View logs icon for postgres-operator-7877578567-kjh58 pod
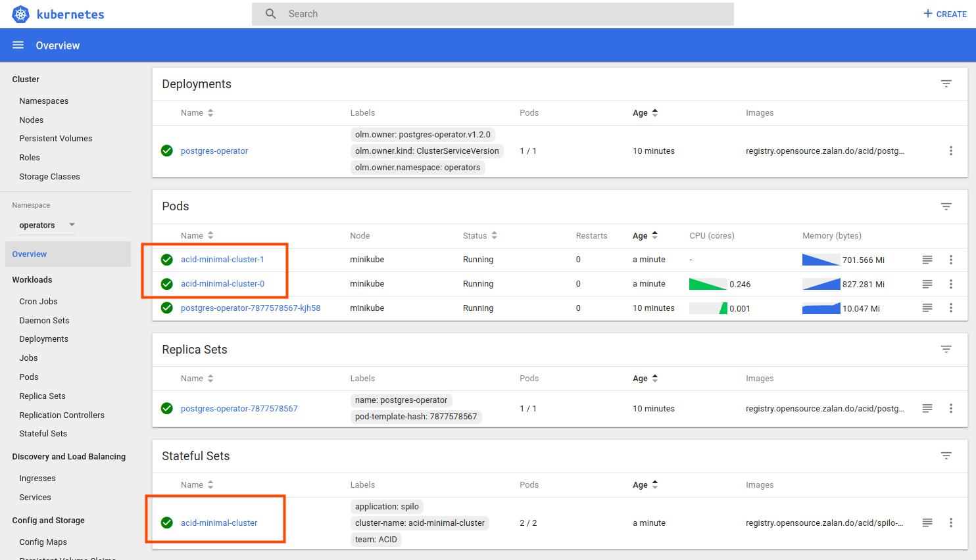The height and width of the screenshot is (560, 976). 927,308
